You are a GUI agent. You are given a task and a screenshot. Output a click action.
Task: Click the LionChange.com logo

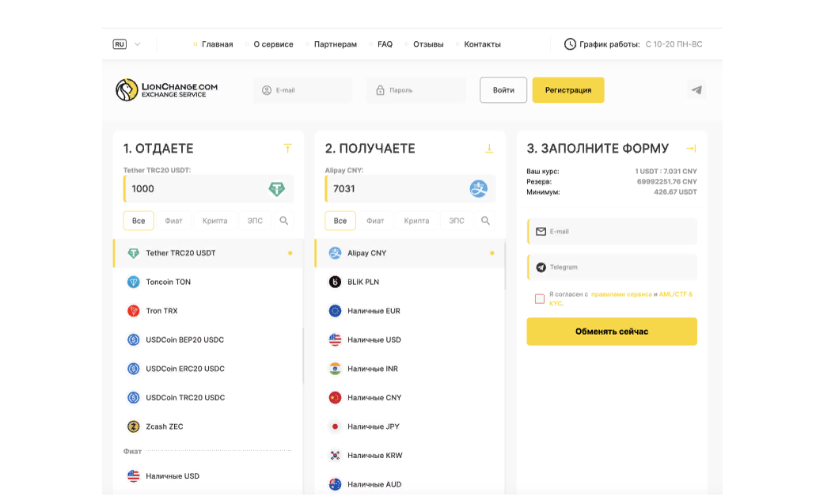pyautogui.click(x=167, y=90)
